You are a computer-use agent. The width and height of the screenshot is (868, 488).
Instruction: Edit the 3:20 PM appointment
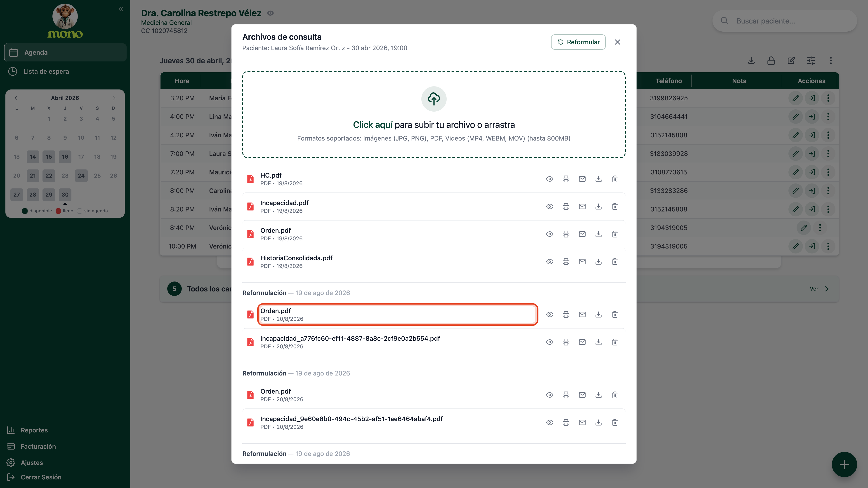pos(795,98)
